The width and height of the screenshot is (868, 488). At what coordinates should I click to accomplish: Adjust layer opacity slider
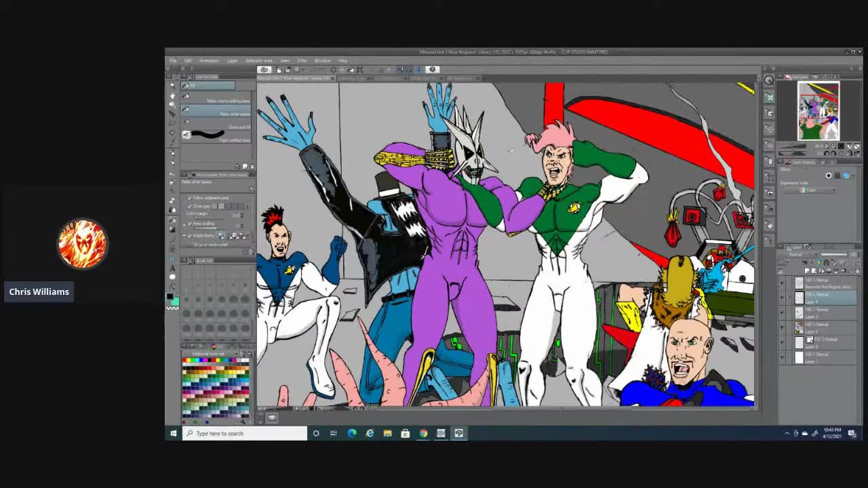(835, 254)
